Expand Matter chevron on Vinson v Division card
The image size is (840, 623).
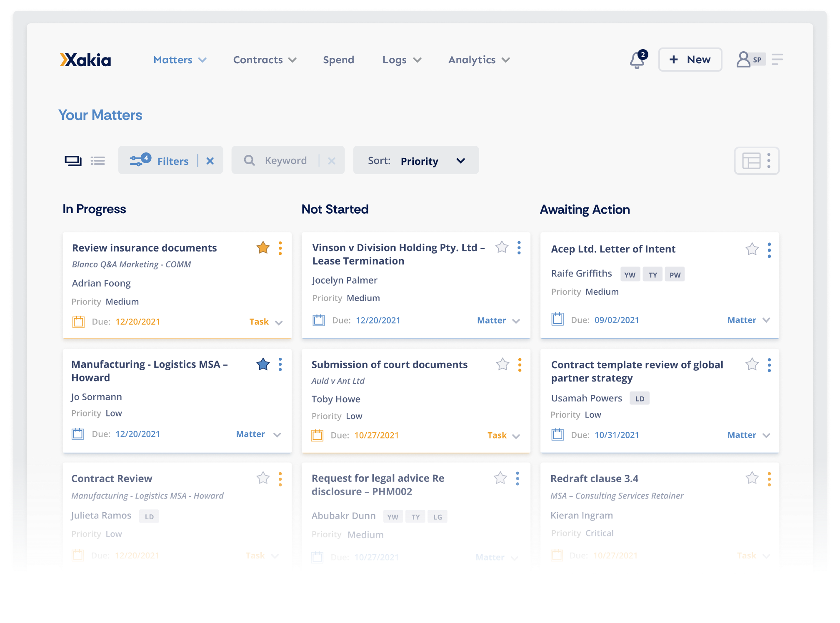tap(516, 321)
